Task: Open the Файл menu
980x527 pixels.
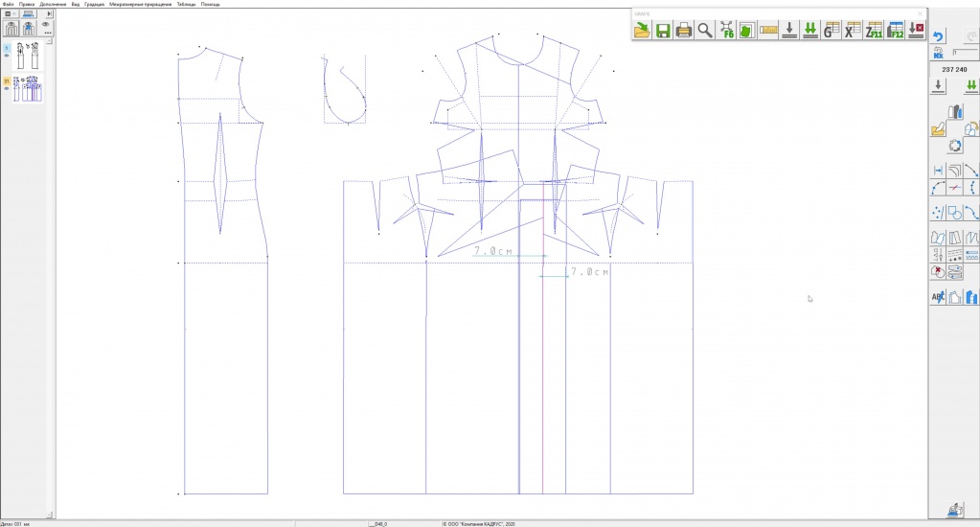Action: point(10,4)
